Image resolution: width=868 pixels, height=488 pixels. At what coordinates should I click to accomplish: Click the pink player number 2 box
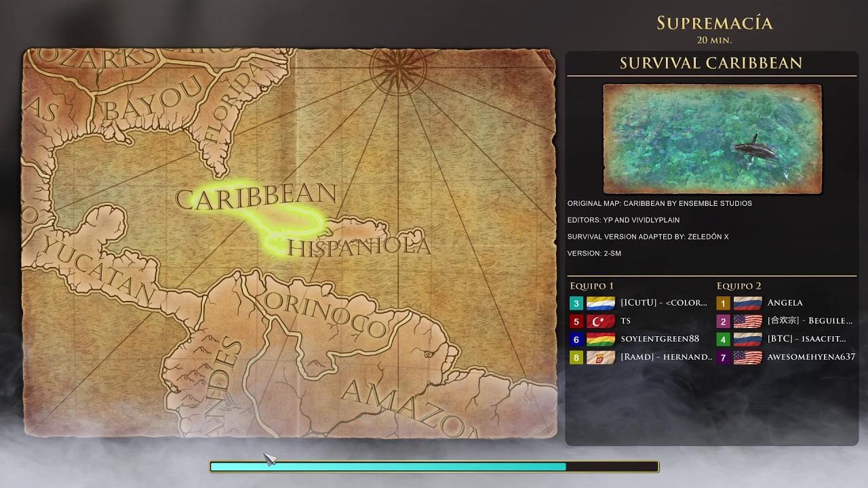pyautogui.click(x=724, y=321)
